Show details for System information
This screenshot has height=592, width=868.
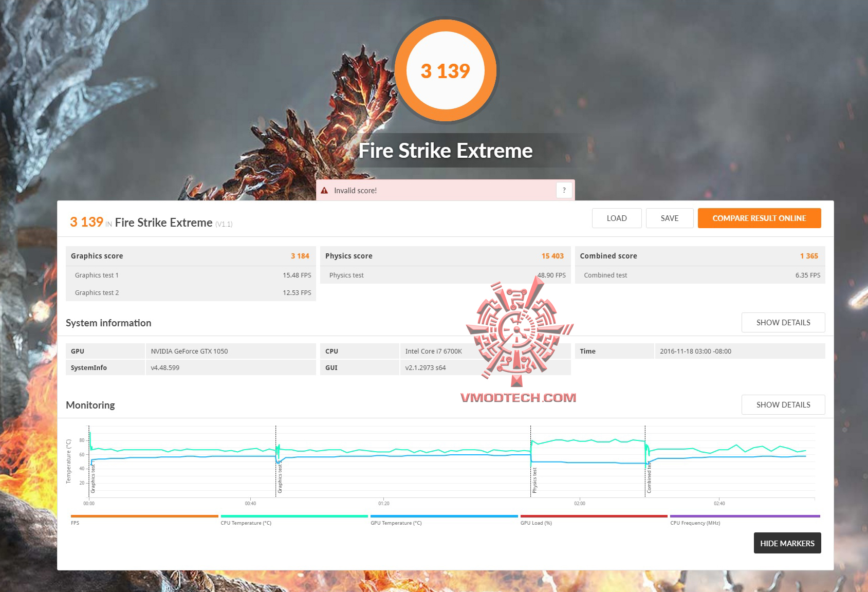(783, 322)
